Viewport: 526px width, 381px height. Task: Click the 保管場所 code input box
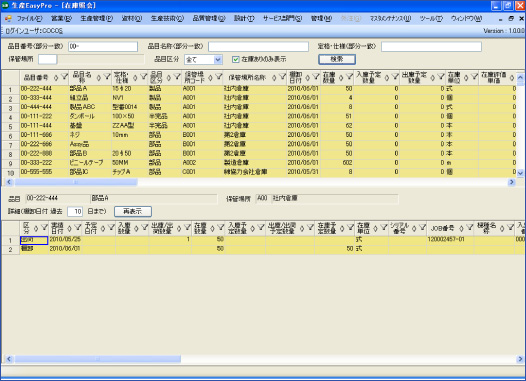coord(48,59)
